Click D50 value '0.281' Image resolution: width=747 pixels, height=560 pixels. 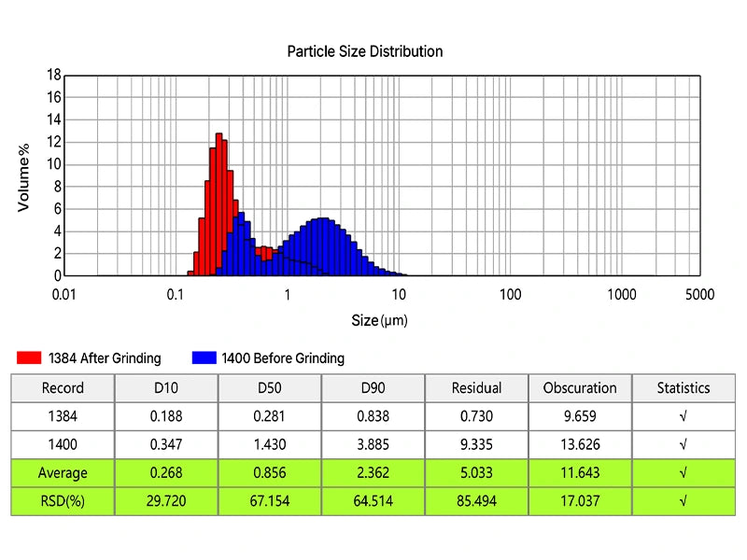[270, 416]
